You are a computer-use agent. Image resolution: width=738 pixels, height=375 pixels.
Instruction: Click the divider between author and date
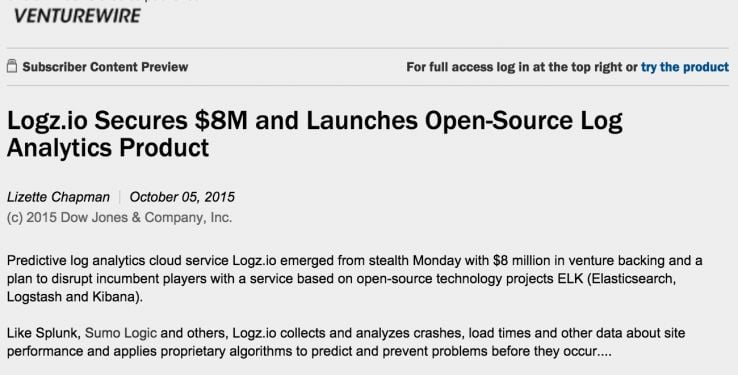[x=120, y=197]
